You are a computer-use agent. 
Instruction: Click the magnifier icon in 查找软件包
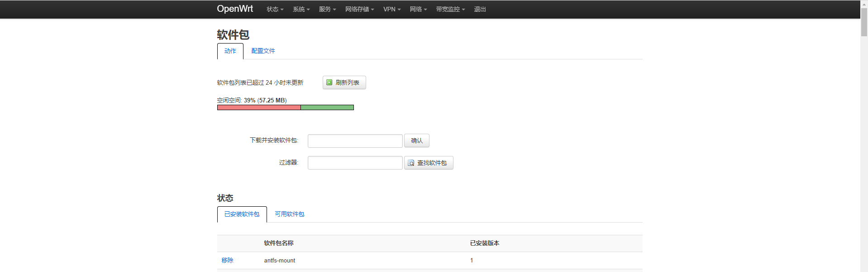(411, 163)
